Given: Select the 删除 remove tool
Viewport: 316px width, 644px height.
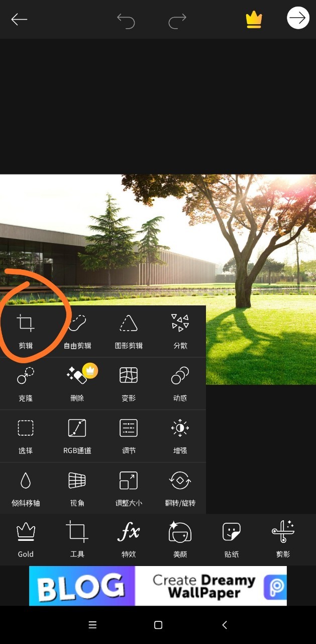Looking at the screenshot, I should 77,384.
